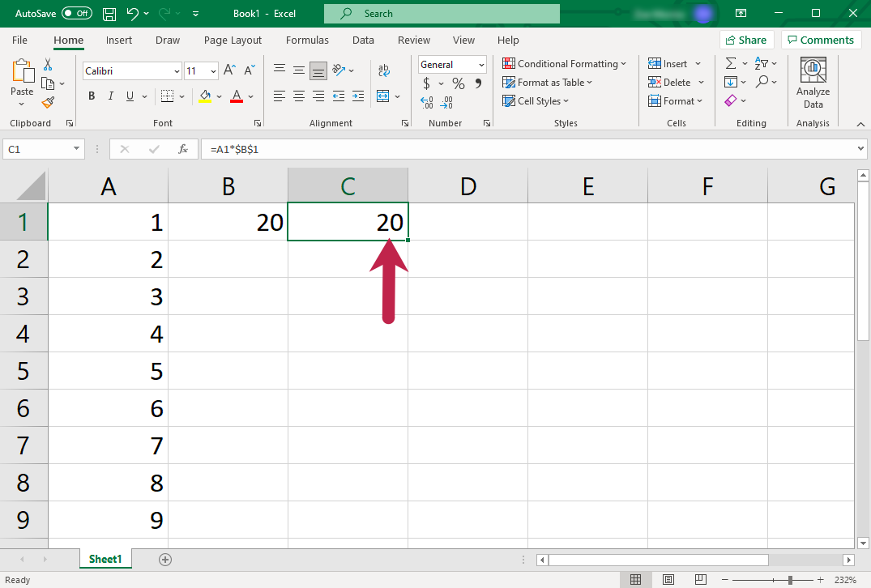Screen dimensions: 871x588
Task: Toggle Bold formatting
Action: pos(92,96)
